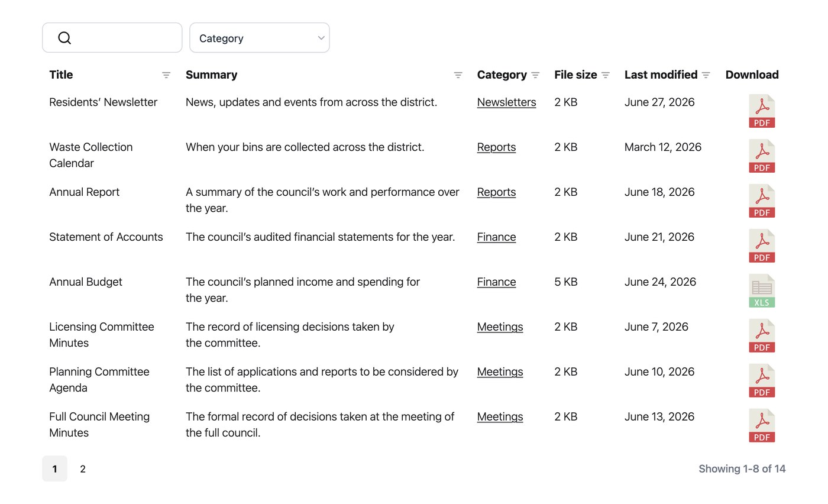Click the summary about licensing decisions
This screenshot has width=828, height=504.
[290, 335]
